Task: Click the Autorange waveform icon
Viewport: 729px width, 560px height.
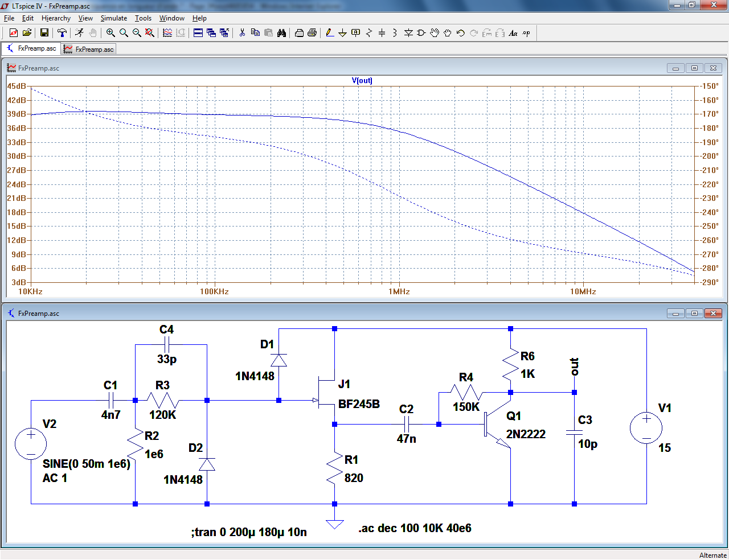Action: point(167,33)
